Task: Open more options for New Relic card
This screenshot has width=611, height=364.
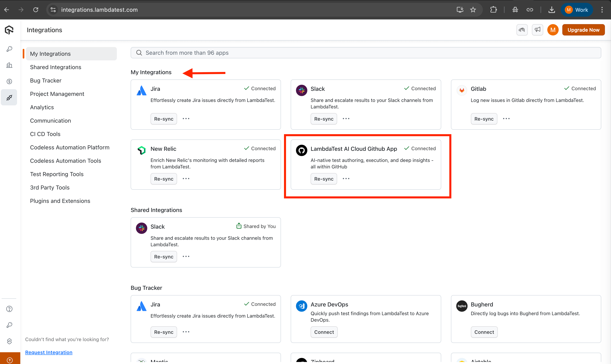Action: pyautogui.click(x=186, y=179)
